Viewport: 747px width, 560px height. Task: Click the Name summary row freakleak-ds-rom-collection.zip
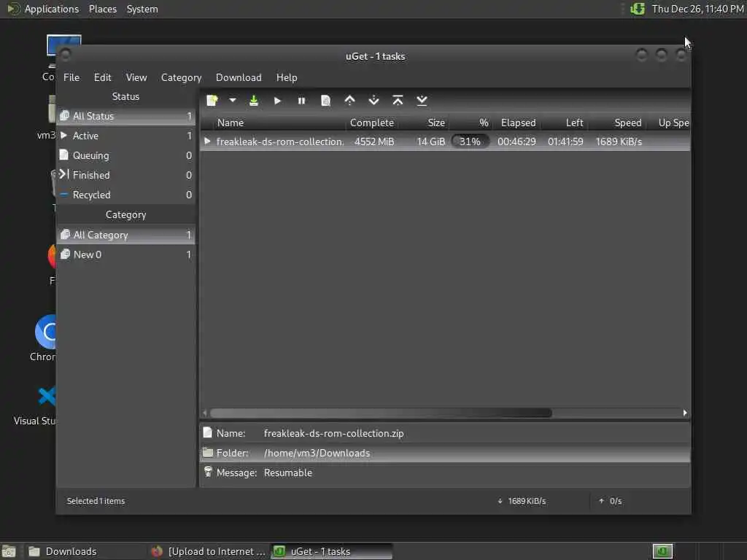tap(445, 433)
